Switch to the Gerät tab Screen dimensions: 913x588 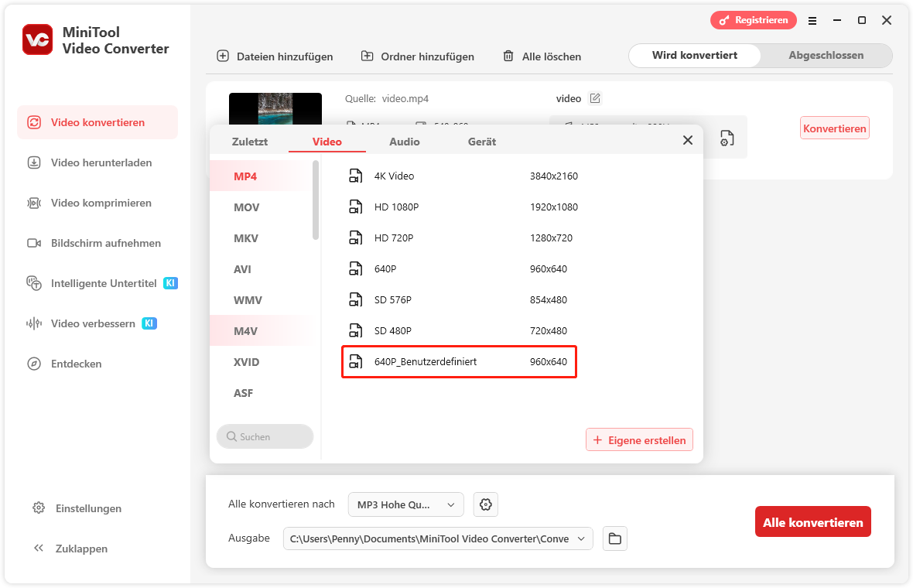[x=481, y=142]
